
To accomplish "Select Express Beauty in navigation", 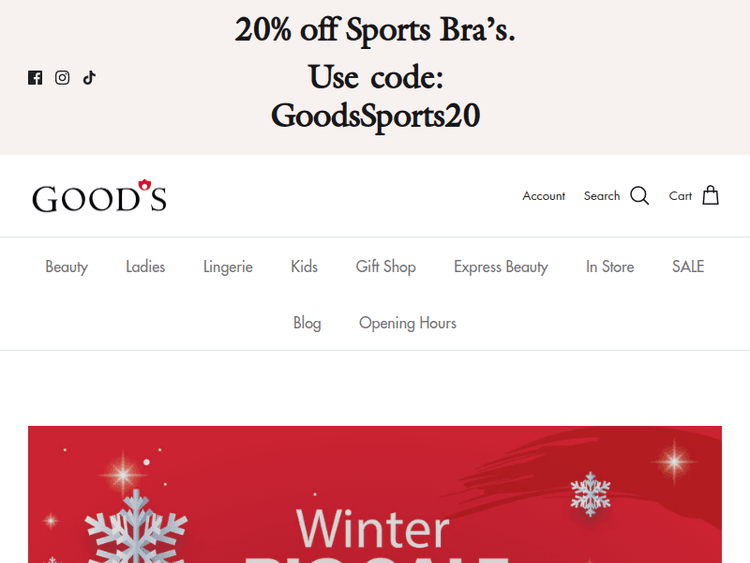I will pyautogui.click(x=501, y=266).
